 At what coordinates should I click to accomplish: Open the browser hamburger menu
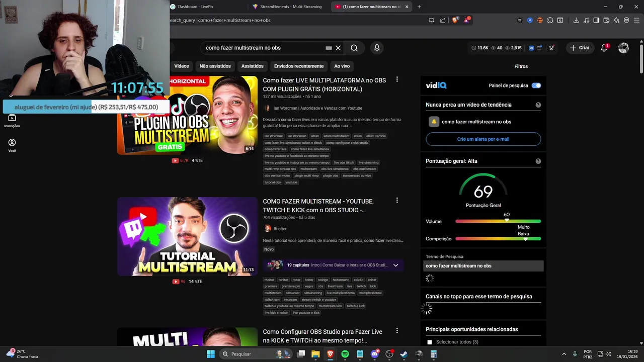(636, 20)
